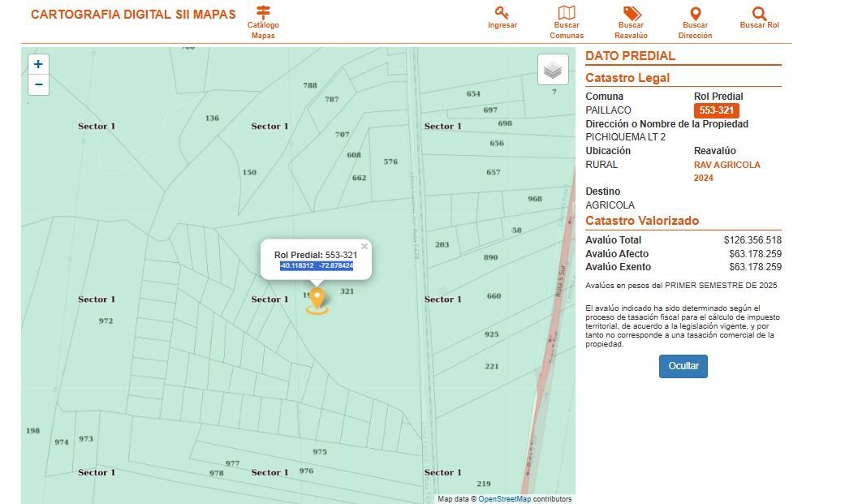Screen dimensions: 858x504
Task: Select the highlighted coordinates in popup
Action: click(317, 266)
